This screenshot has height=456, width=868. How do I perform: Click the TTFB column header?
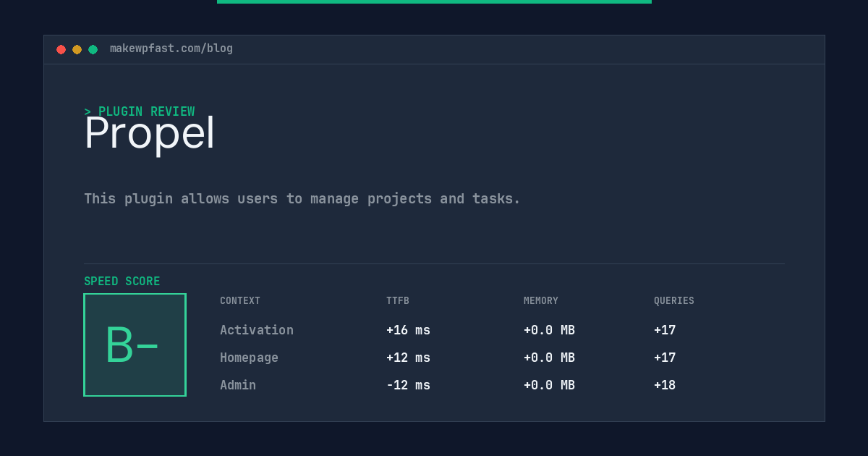point(398,301)
